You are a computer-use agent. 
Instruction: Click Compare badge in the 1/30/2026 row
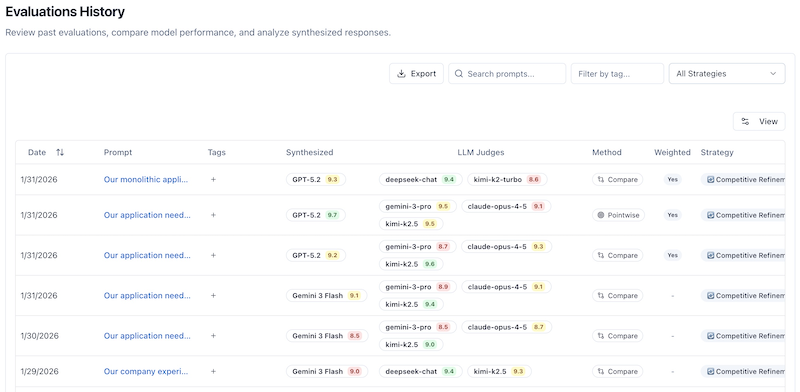(x=617, y=336)
